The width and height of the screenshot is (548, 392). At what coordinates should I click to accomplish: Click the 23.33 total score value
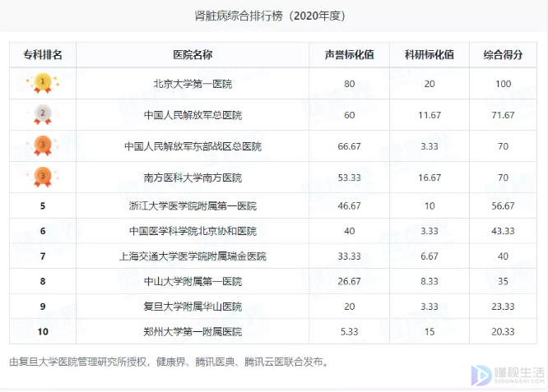(503, 307)
